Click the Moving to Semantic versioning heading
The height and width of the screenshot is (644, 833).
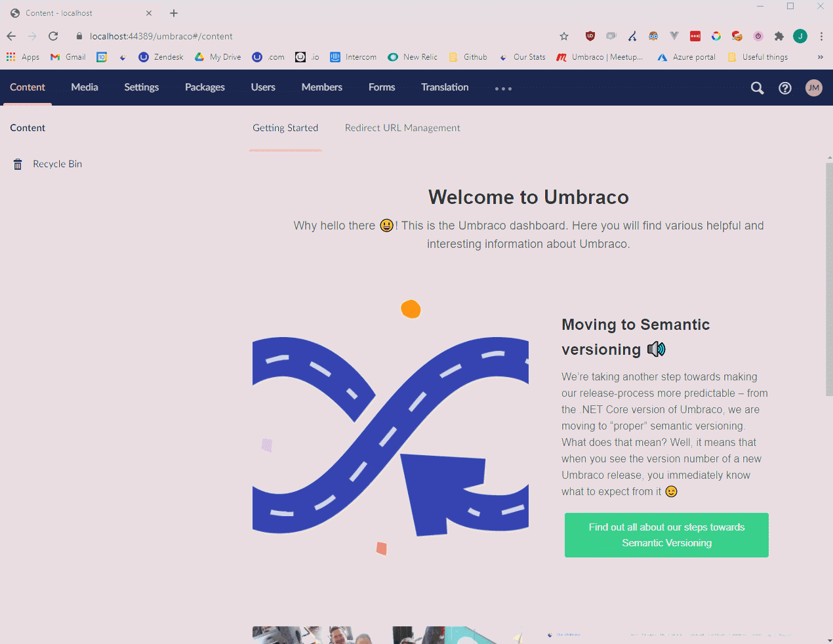636,337
